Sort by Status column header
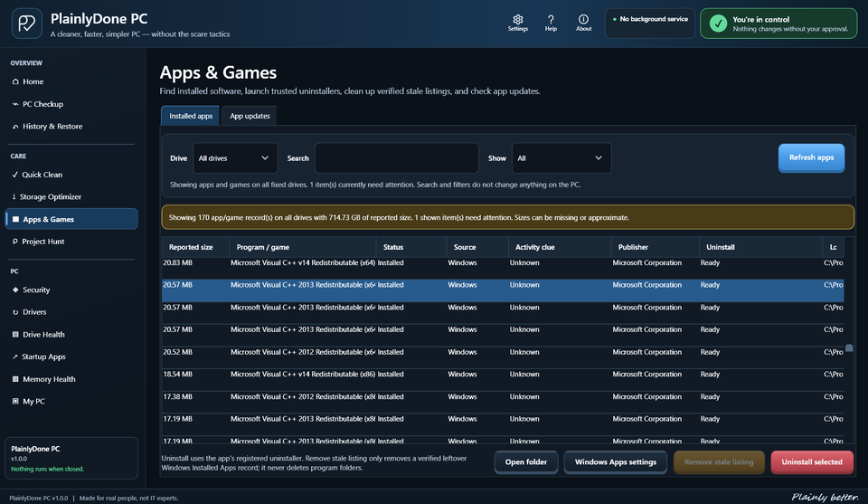 [411, 247]
